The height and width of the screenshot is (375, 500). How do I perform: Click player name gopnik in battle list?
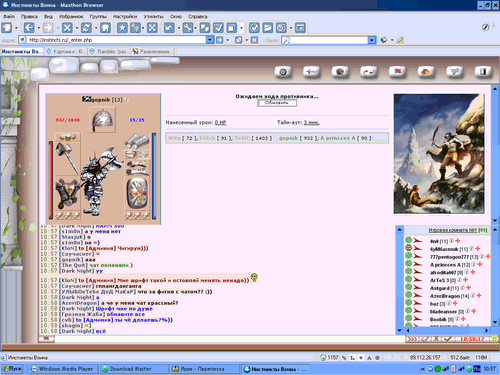tap(288, 138)
